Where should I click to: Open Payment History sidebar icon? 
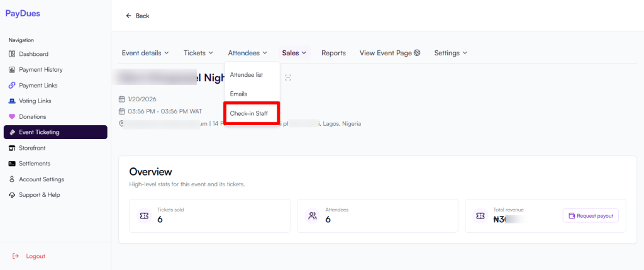pyautogui.click(x=12, y=70)
